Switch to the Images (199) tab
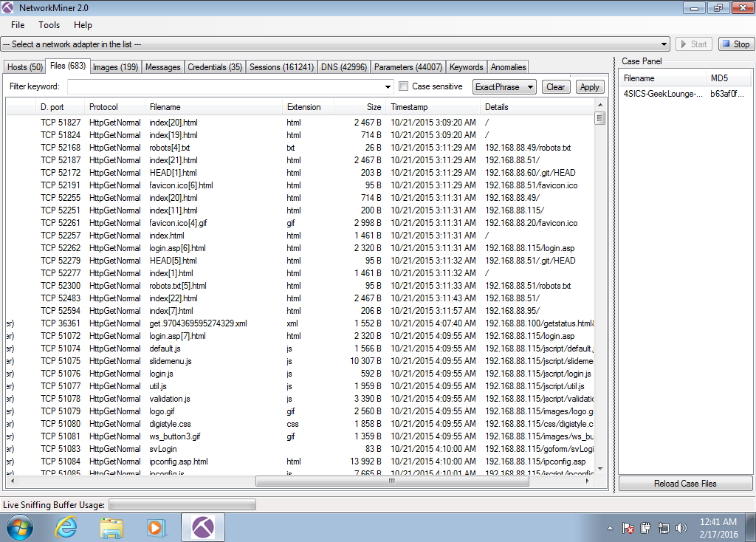 click(114, 67)
